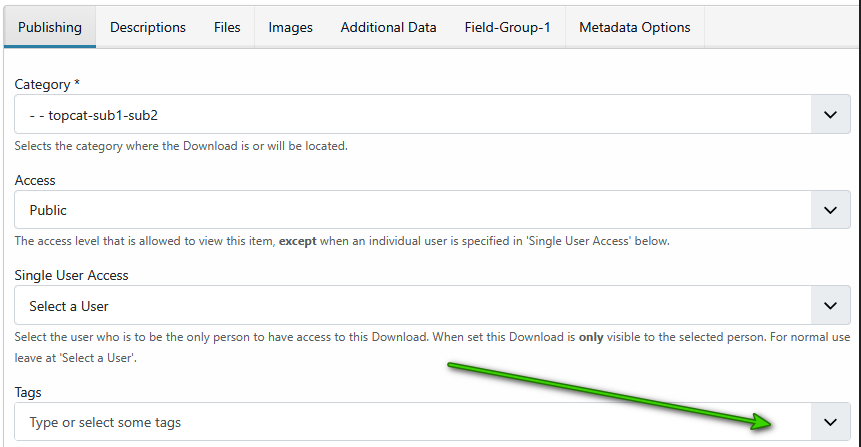This screenshot has width=861, height=447.
Task: Click the Category dropdown chevron arrow
Action: click(829, 115)
